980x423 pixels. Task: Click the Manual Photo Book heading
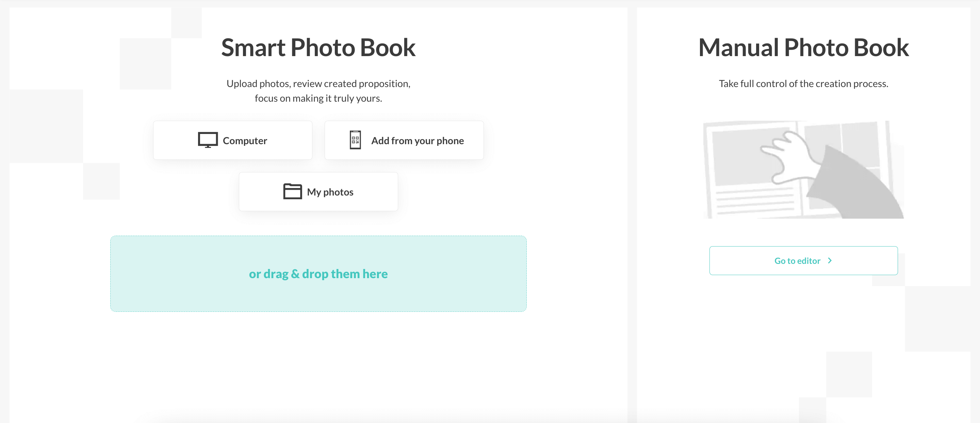pyautogui.click(x=803, y=47)
